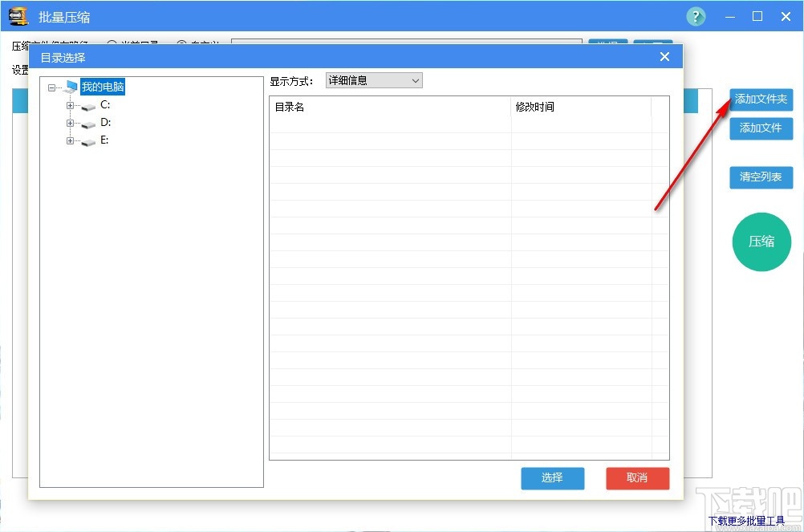Click the 添加文件夹 button

click(760, 99)
